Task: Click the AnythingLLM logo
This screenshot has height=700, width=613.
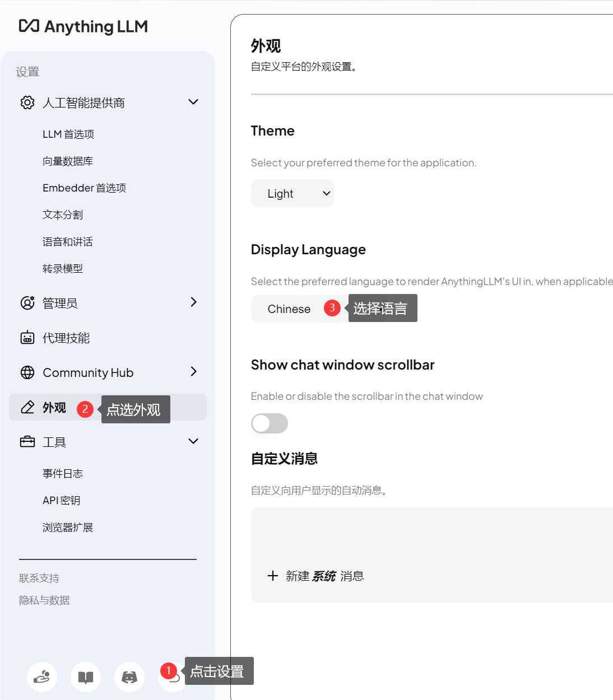Action: click(83, 26)
